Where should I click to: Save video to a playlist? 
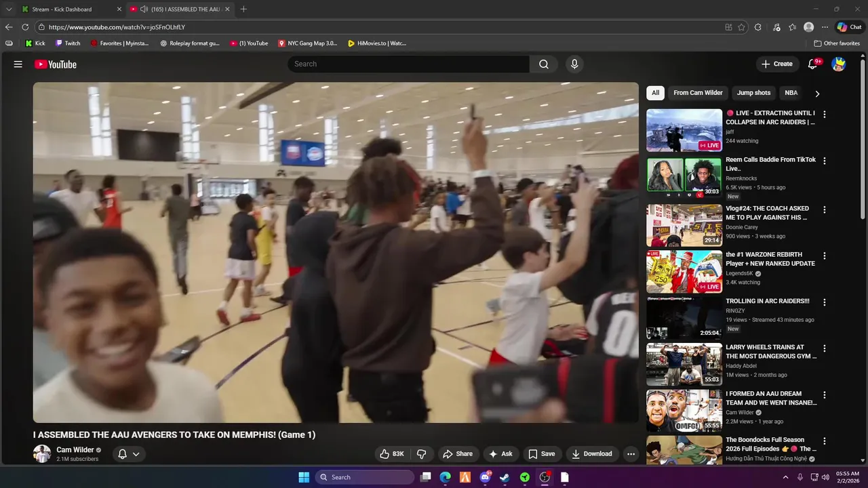click(542, 454)
